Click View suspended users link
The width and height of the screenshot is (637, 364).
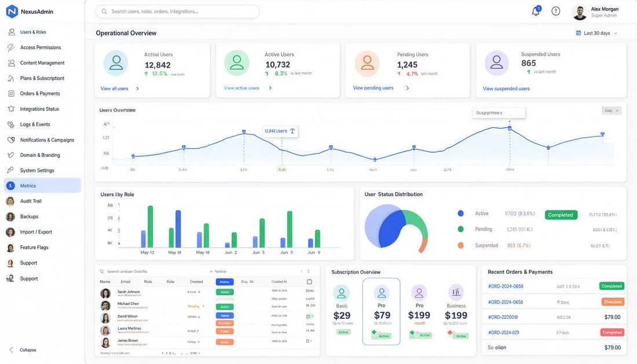coord(506,89)
